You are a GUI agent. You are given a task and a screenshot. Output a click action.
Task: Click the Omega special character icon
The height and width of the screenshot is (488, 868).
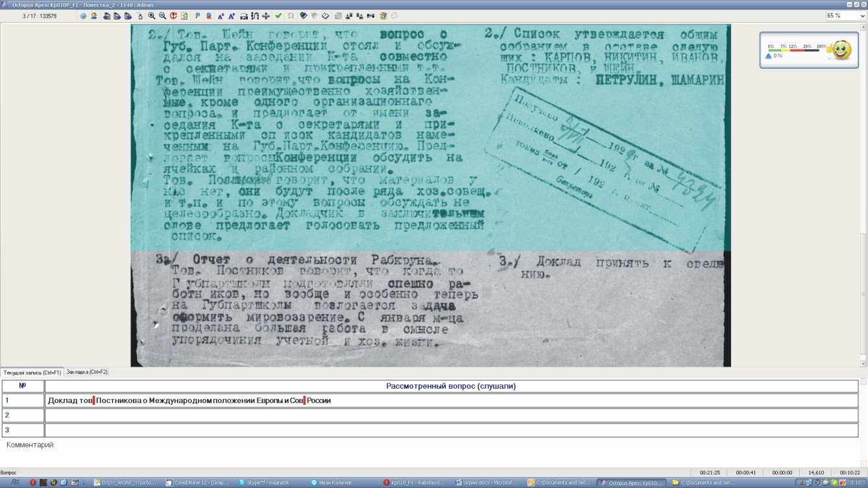tap(291, 16)
